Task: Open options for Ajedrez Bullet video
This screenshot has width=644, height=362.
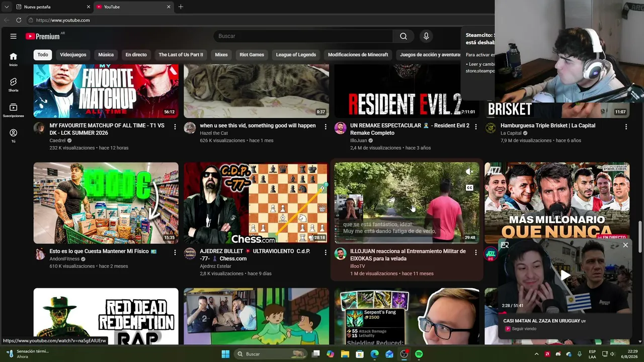Action: 326,252
